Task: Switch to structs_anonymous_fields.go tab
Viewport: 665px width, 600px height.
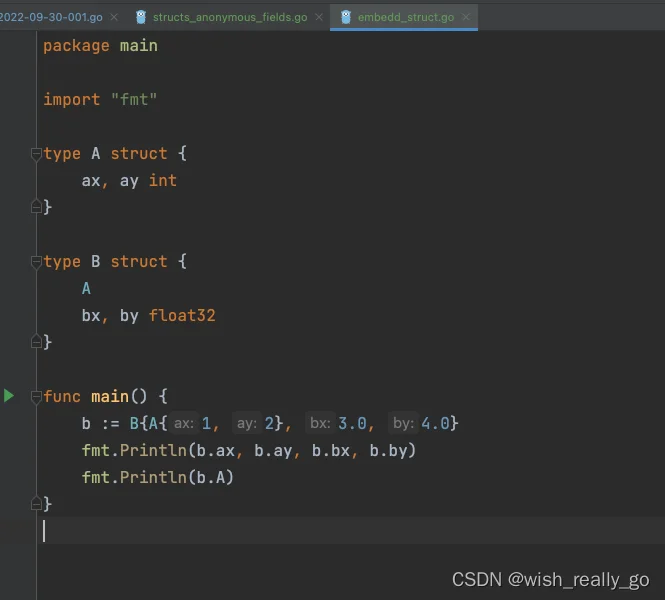Action: 230,17
